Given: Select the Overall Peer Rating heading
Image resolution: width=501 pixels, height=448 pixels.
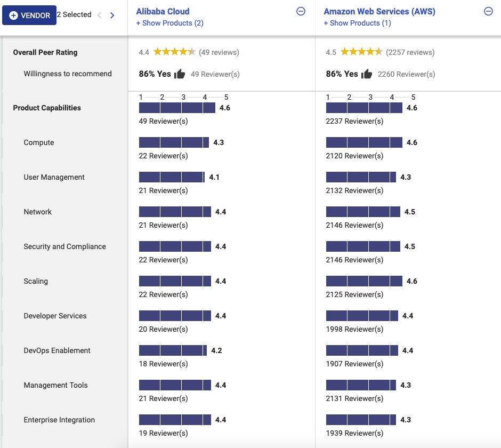Looking at the screenshot, I should [x=45, y=52].
